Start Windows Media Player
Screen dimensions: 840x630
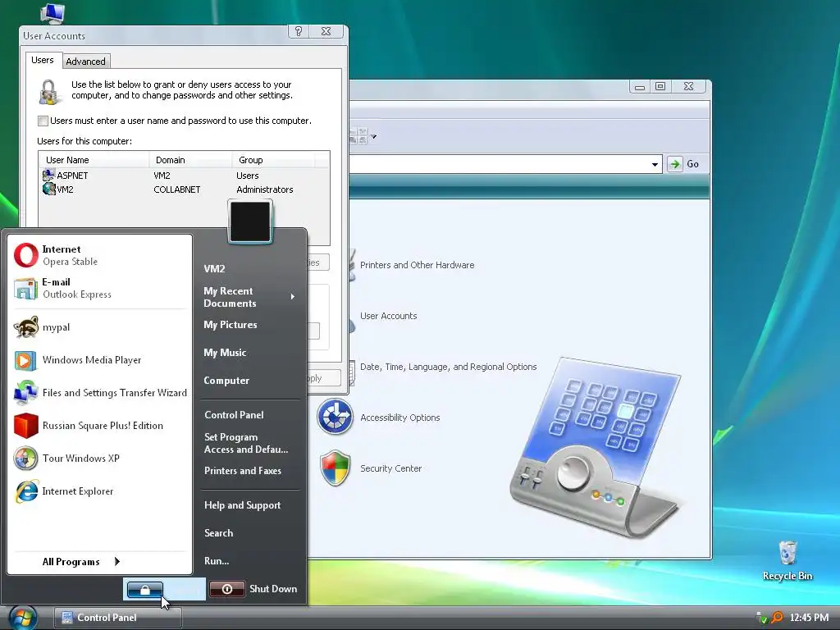pos(100,360)
